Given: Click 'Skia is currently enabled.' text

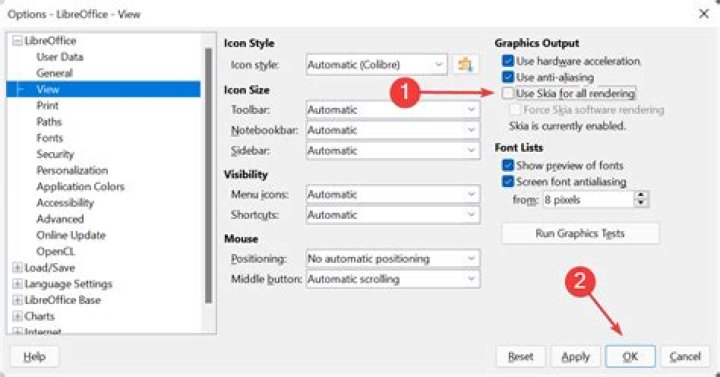Looking at the screenshot, I should click(x=567, y=126).
